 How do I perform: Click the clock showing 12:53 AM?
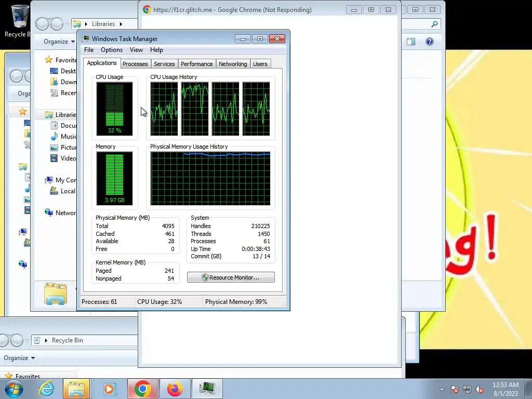[x=505, y=385]
